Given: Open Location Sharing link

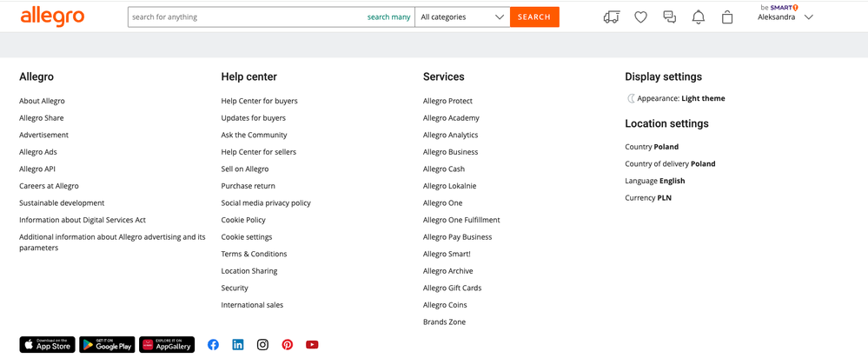Looking at the screenshot, I should coord(249,271).
